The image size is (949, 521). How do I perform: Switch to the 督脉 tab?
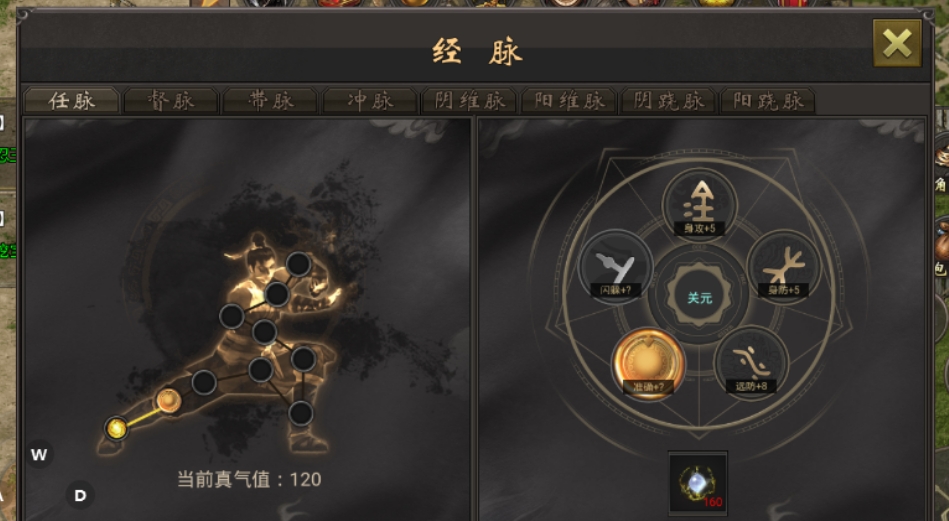click(171, 100)
